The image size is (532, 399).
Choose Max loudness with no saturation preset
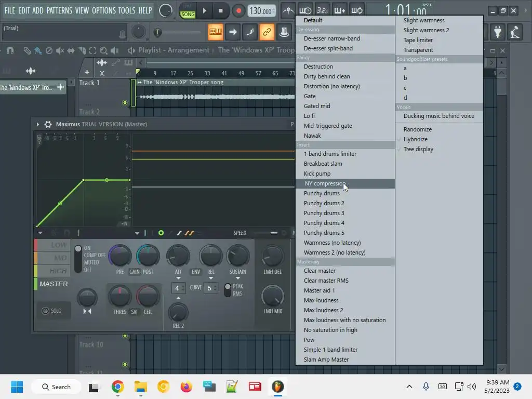pos(345,320)
